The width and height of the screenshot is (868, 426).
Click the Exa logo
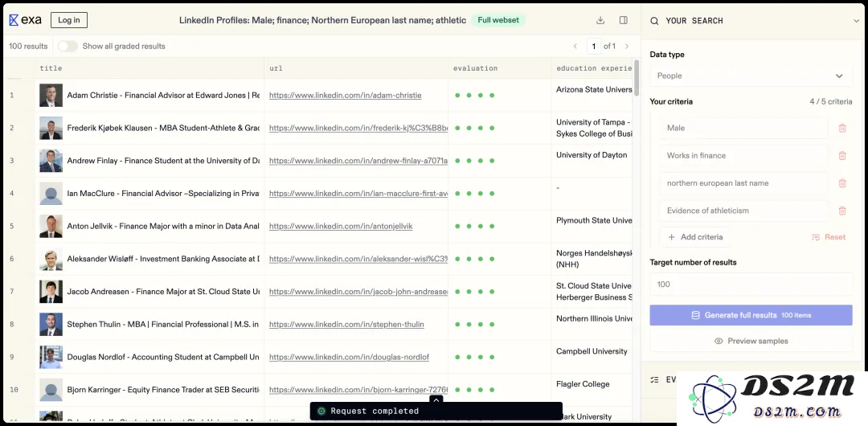click(x=25, y=20)
